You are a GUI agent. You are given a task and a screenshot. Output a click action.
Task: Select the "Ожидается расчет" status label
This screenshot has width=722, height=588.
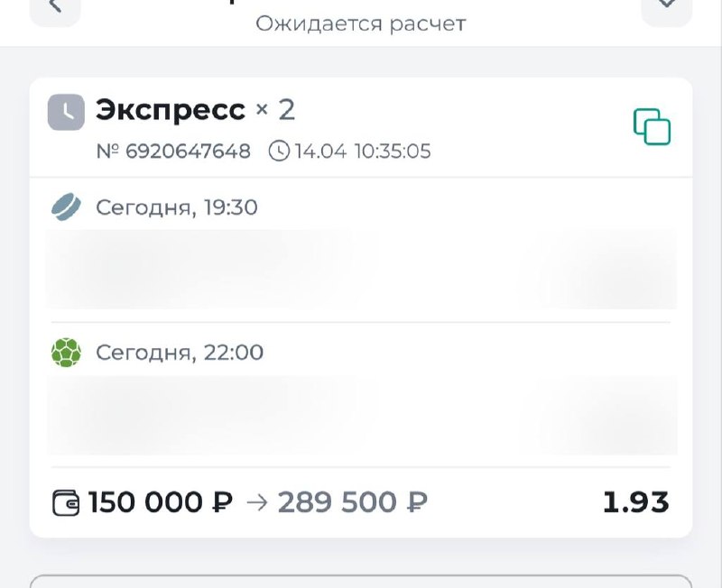[360, 23]
